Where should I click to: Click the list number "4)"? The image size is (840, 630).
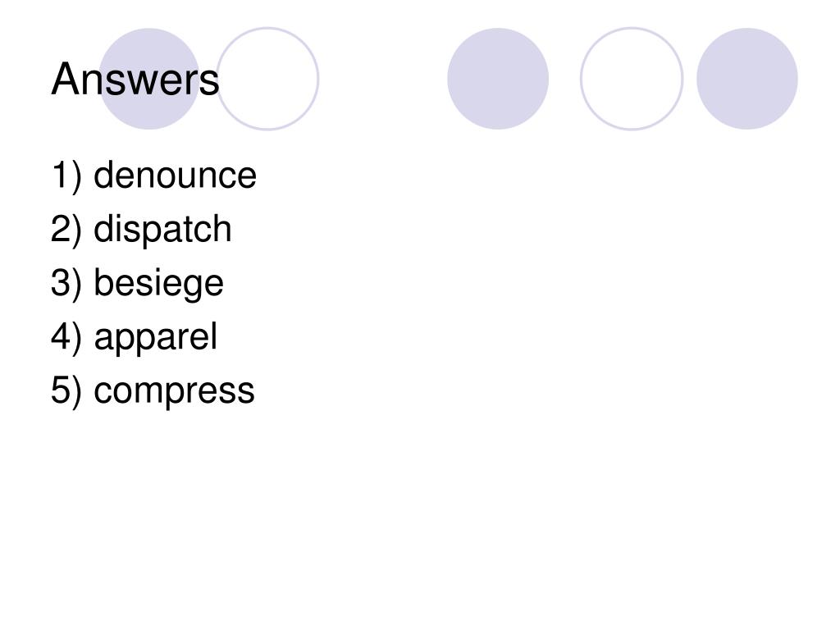click(x=66, y=337)
